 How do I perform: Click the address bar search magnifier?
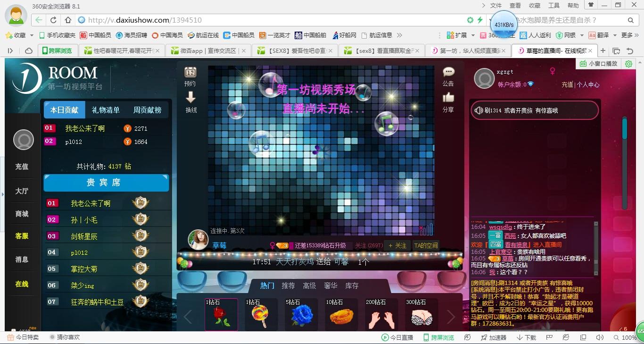tap(631, 20)
